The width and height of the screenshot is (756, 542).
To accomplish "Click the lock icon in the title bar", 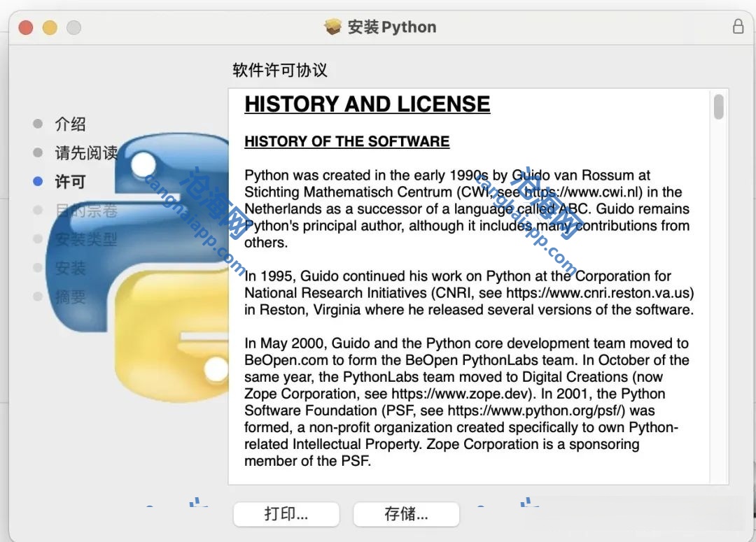I will (738, 27).
